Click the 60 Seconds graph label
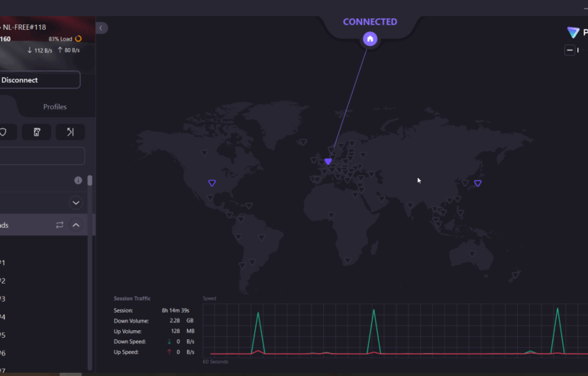Screen dimensions: 588x376 tap(215, 361)
